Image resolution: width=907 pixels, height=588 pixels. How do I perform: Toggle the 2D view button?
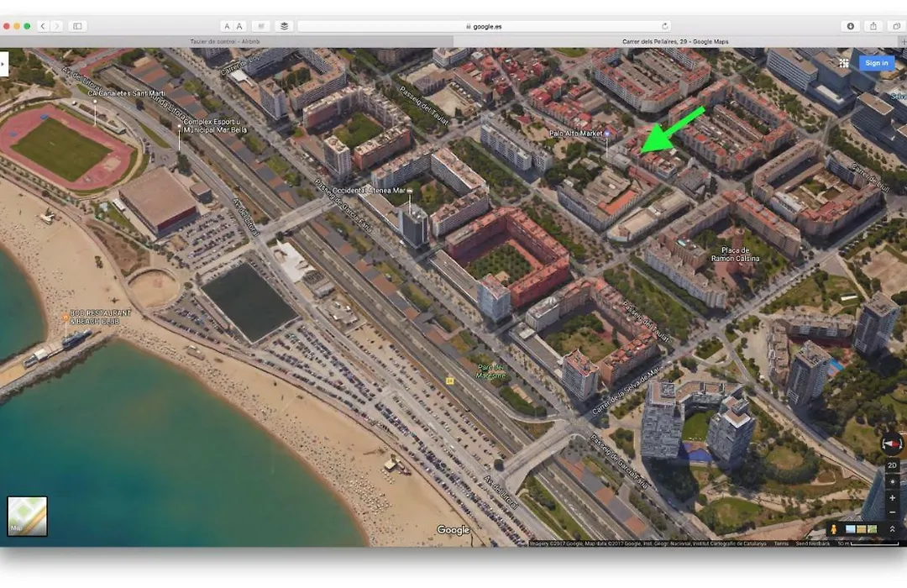(892, 465)
